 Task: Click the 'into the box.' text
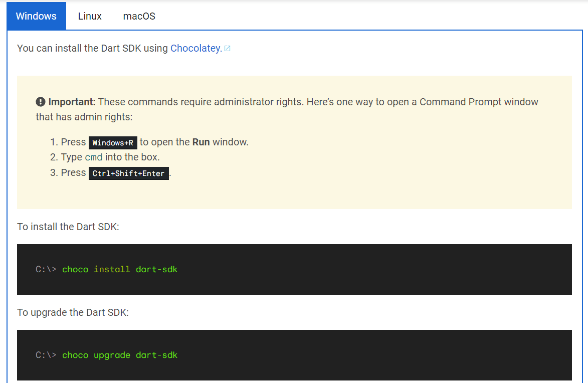[x=132, y=157]
